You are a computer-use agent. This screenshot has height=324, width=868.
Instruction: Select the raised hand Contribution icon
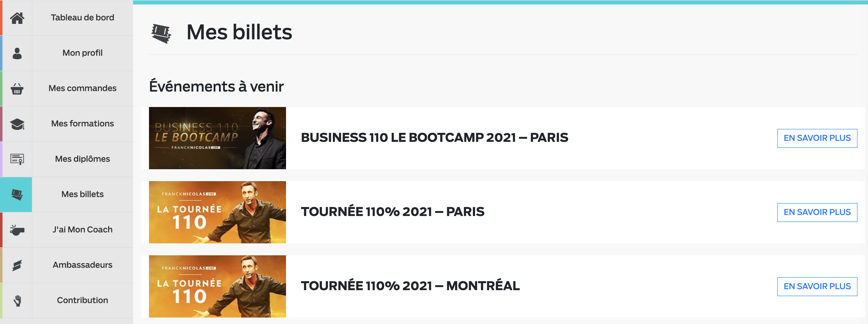17,300
